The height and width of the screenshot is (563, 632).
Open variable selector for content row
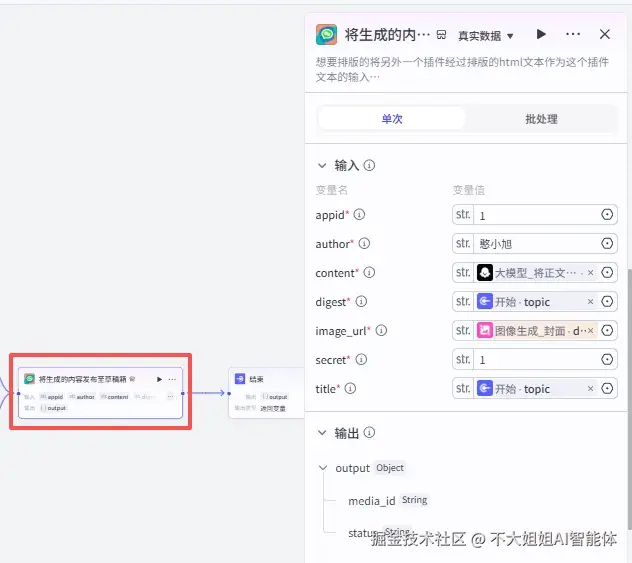(x=607, y=272)
